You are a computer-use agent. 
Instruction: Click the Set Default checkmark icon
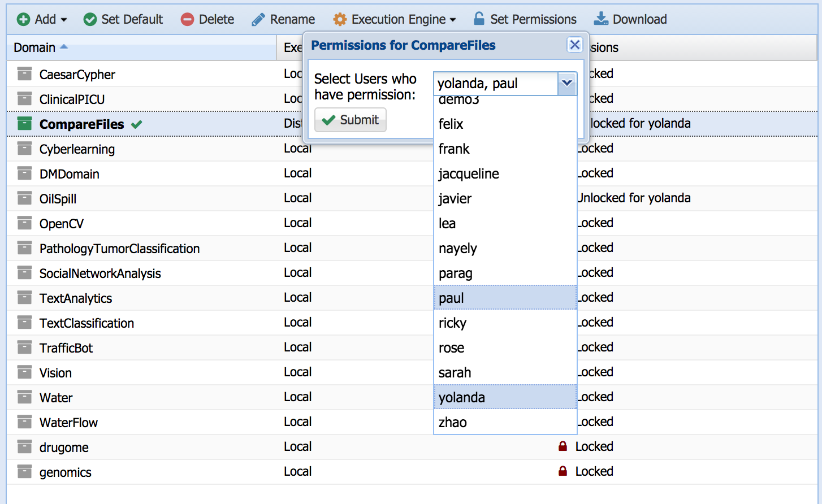pyautogui.click(x=90, y=20)
